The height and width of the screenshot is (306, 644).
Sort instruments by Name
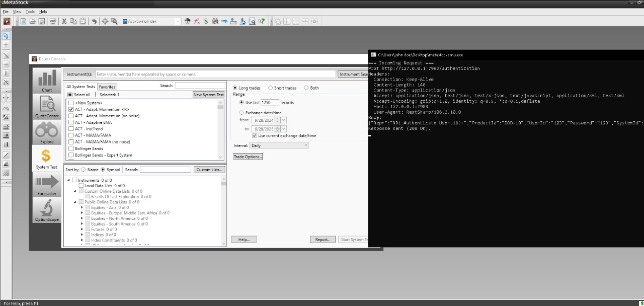point(84,170)
